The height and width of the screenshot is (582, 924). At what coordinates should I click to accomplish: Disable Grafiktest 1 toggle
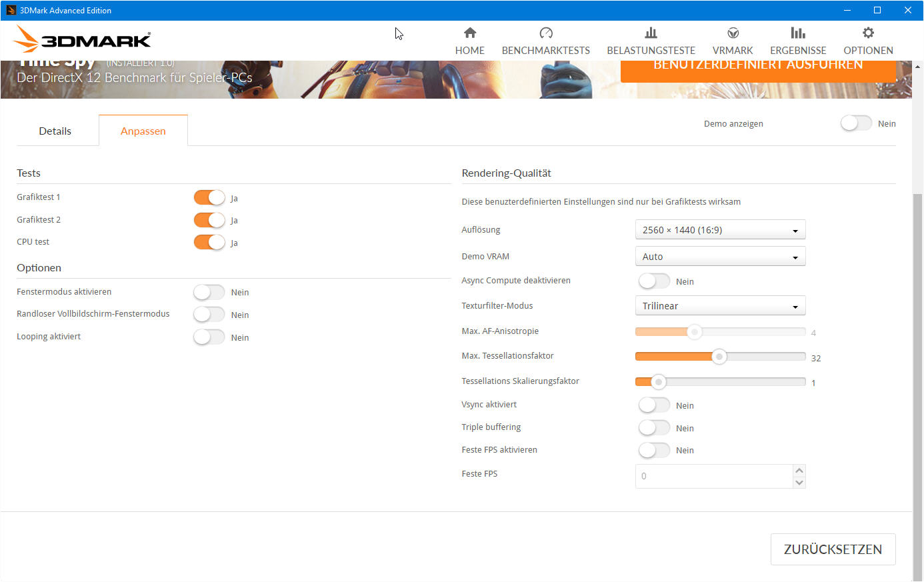(x=209, y=197)
